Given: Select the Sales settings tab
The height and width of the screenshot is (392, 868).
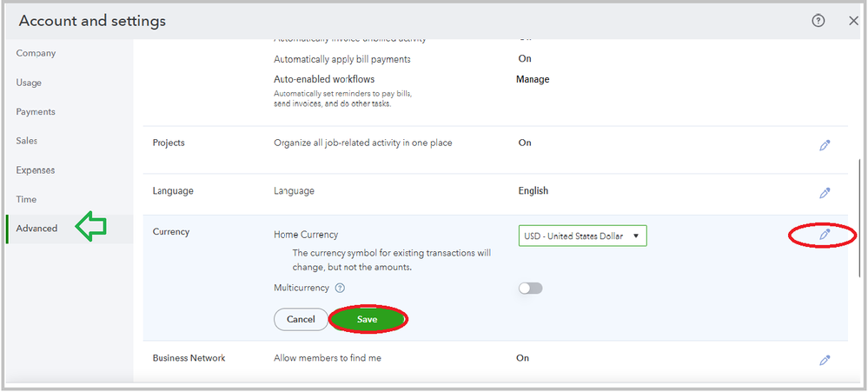Looking at the screenshot, I should pyautogui.click(x=27, y=141).
